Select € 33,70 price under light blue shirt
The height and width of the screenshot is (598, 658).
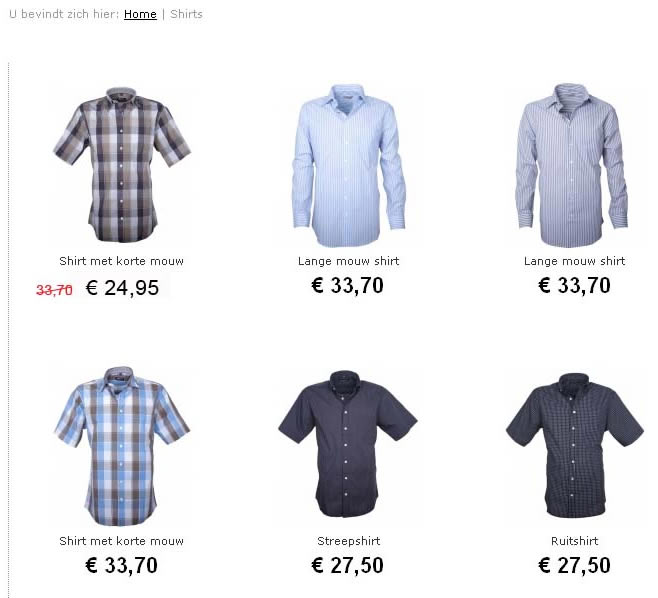pos(347,285)
